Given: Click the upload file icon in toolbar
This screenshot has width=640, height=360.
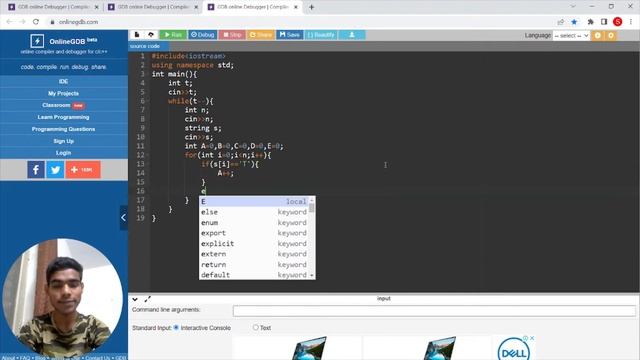Looking at the screenshot, I should pyautogui.click(x=151, y=35).
